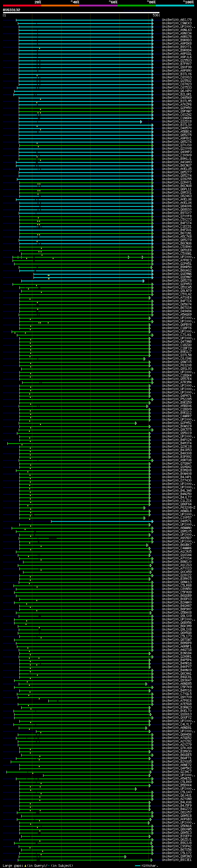The height and width of the screenshot is (868, 197).
Task: Select the AV633132 query name
Action: [11, 10]
